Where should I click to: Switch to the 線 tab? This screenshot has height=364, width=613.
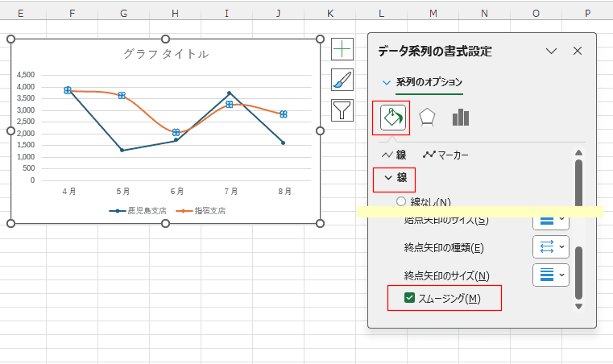394,155
